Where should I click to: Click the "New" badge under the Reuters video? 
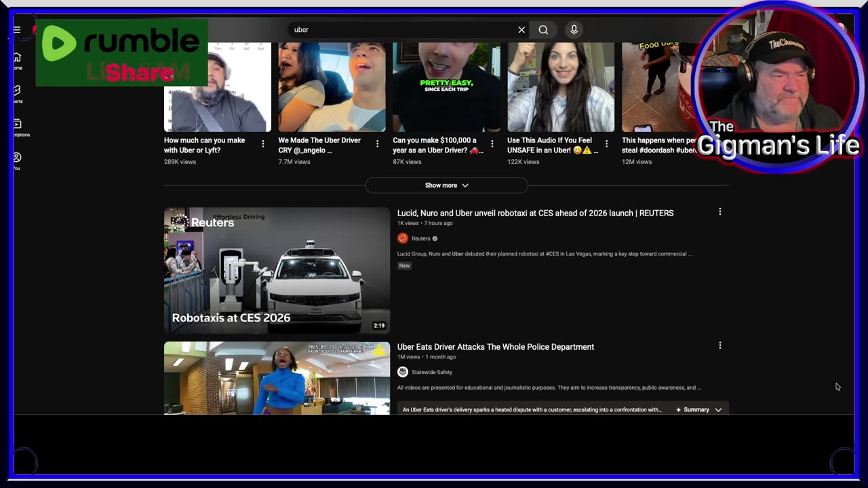tap(404, 265)
